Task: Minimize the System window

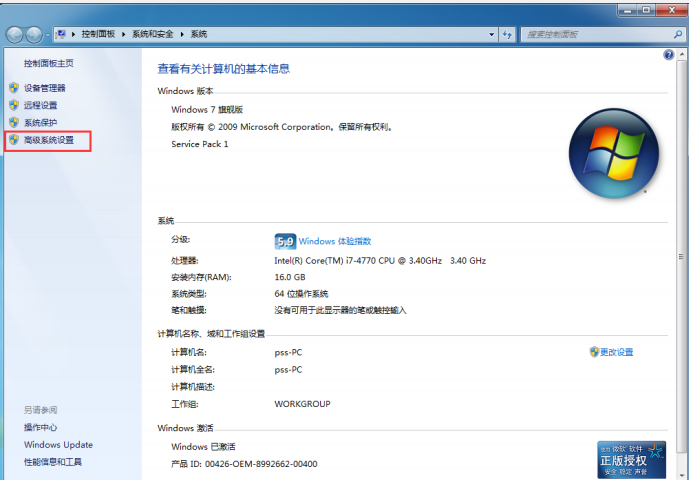Action: (628, 10)
